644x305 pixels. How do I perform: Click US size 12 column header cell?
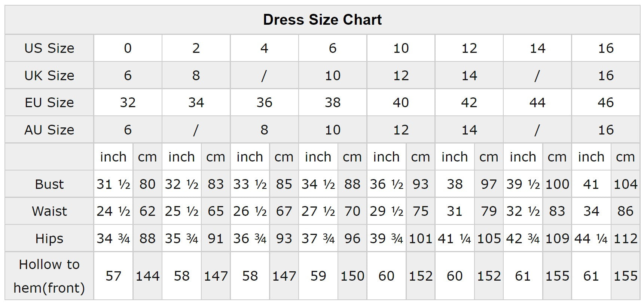pyautogui.click(x=469, y=48)
